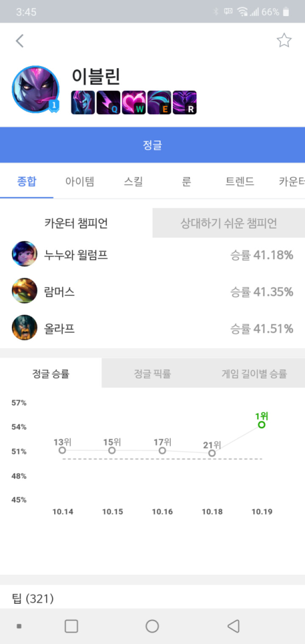Tap the R ultimate skill icon

pyautogui.click(x=185, y=102)
